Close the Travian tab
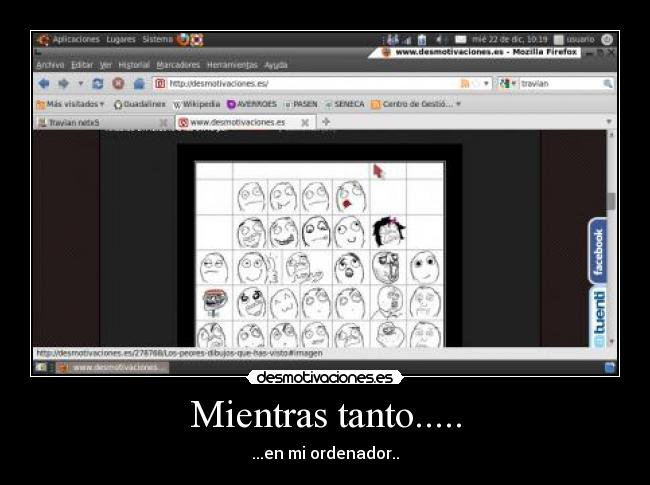Screen dimensions: 650x485 tap(164, 123)
